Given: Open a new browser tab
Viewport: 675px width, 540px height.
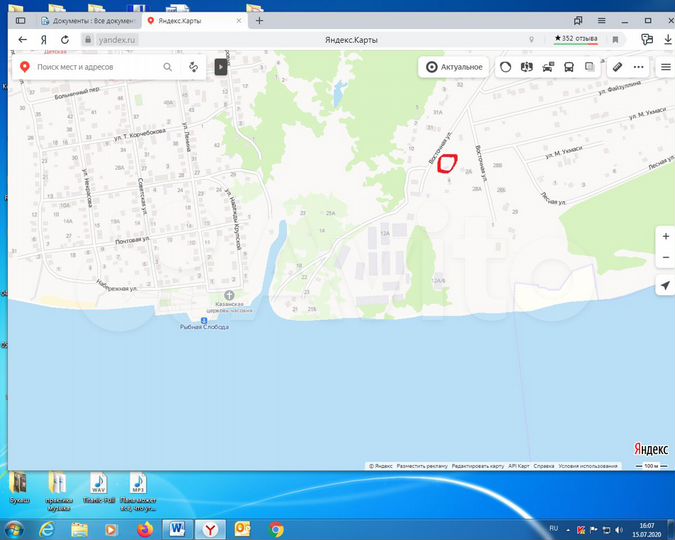Looking at the screenshot, I should [259, 20].
